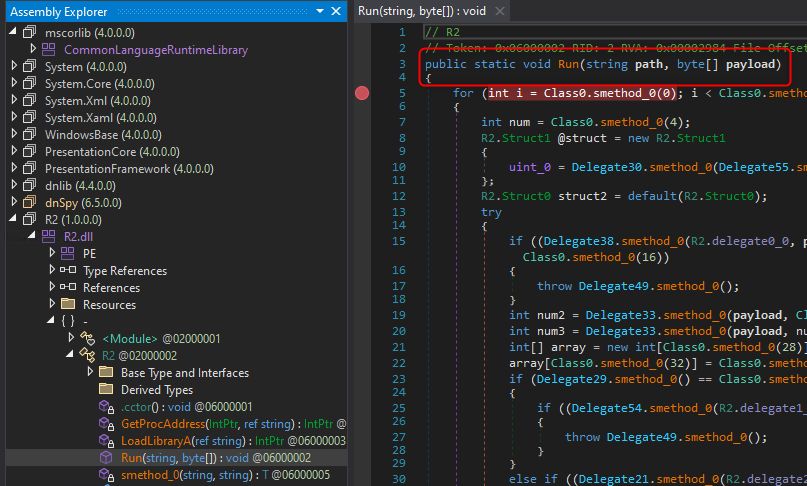
Task: Click the Type References icon
Action: (68, 270)
